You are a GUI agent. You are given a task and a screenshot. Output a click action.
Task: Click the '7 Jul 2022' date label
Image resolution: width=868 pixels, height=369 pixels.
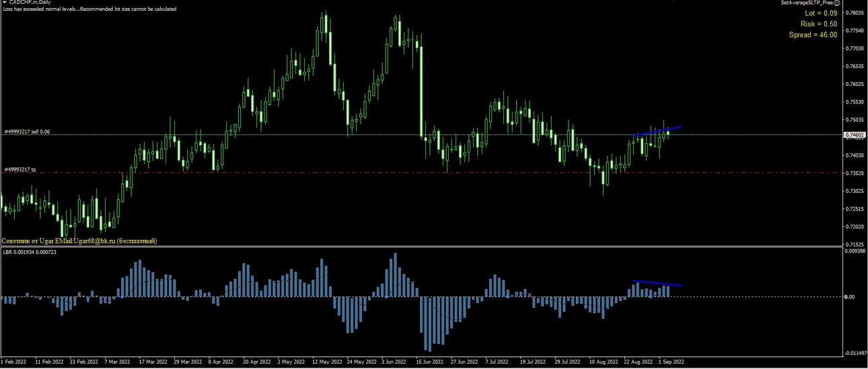[x=497, y=362]
